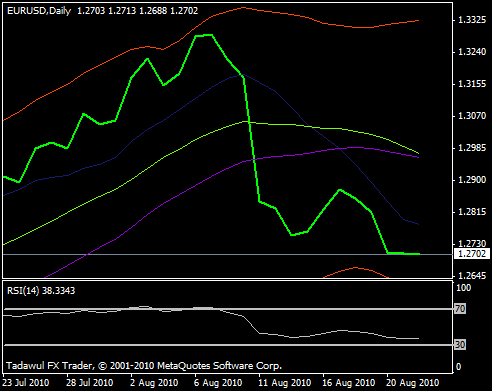The width and height of the screenshot is (492, 391).
Task: Click the RSI scale 0 label
Action: tap(458, 367)
